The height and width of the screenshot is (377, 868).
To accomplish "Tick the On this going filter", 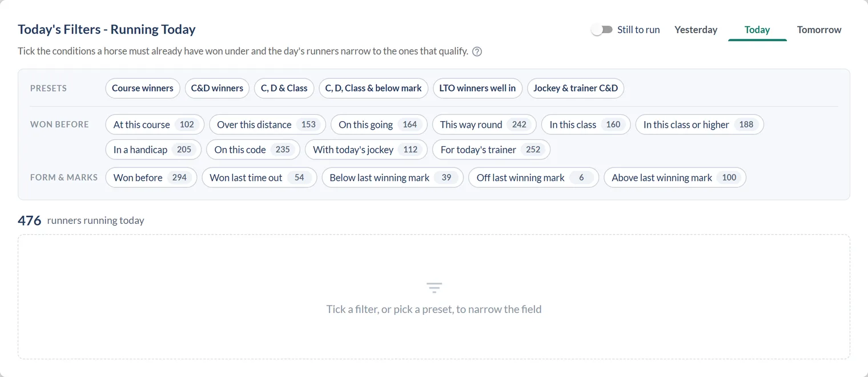I will 379,125.
